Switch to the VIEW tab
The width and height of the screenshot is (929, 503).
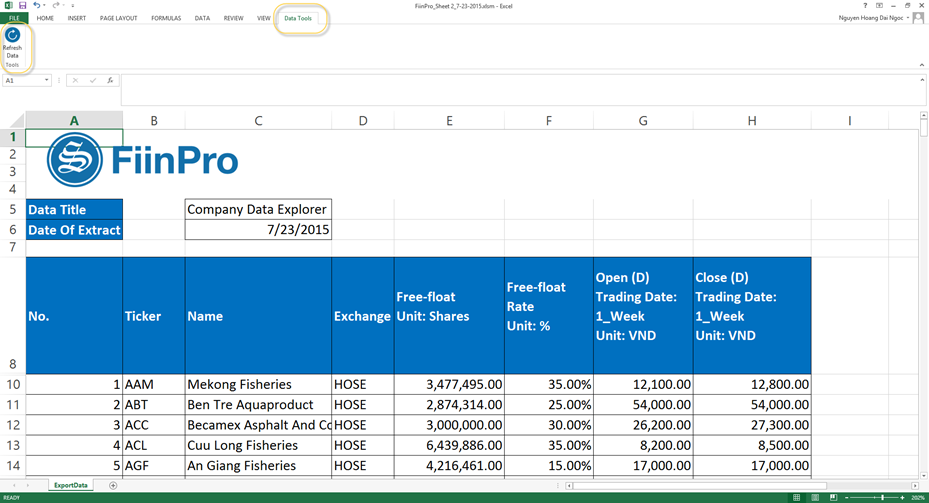264,18
